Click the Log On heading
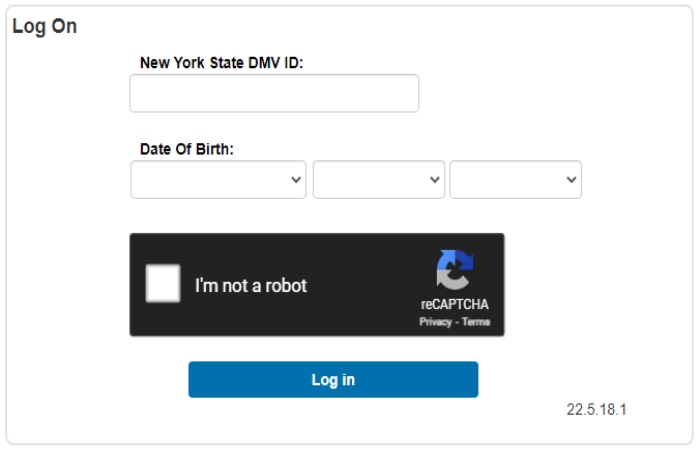The width and height of the screenshot is (700, 450). [x=45, y=27]
